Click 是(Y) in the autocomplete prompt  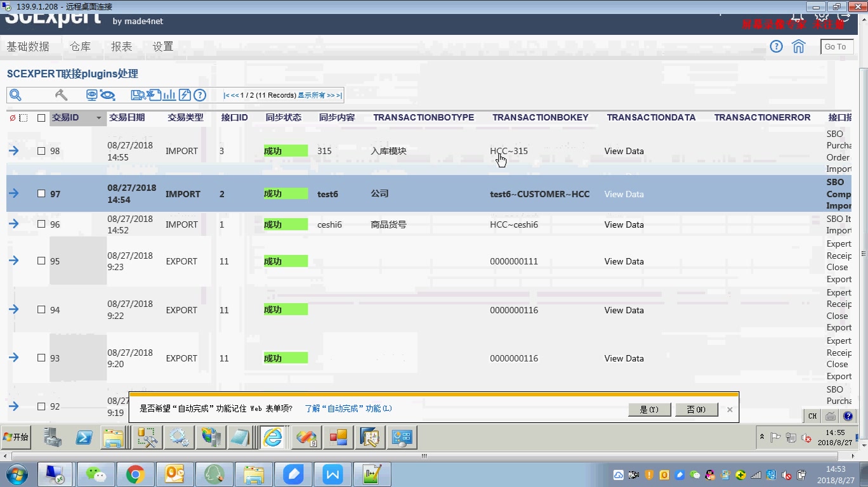pyautogui.click(x=649, y=409)
